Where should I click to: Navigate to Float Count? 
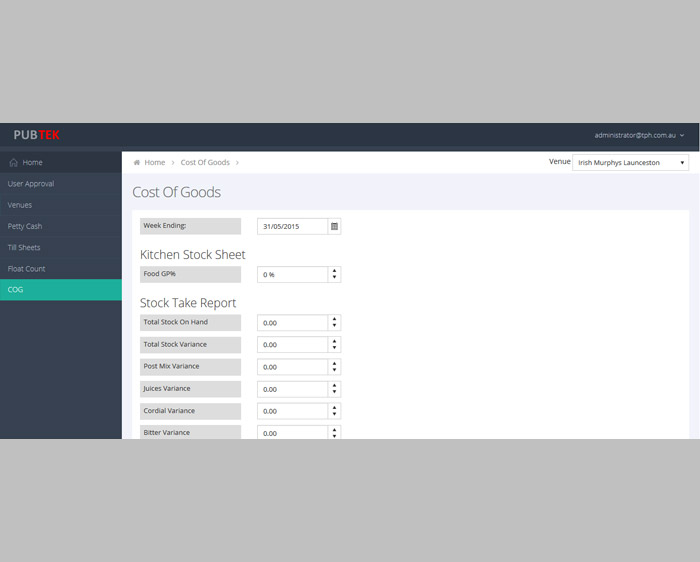point(27,268)
